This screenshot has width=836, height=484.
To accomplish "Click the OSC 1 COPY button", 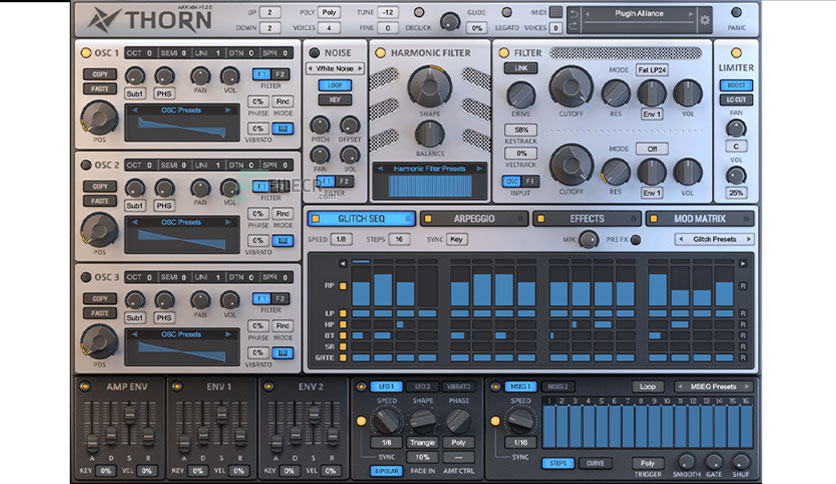I will pyautogui.click(x=99, y=74).
